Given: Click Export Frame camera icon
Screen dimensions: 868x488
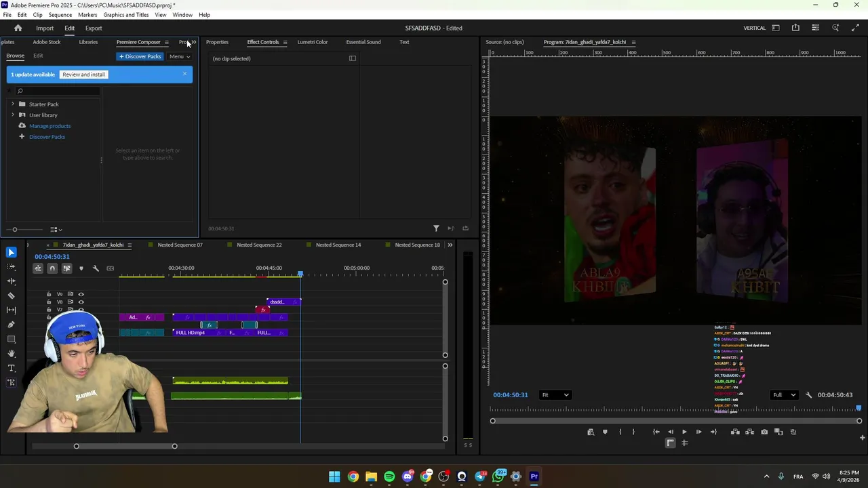Looking at the screenshot, I should [764, 432].
